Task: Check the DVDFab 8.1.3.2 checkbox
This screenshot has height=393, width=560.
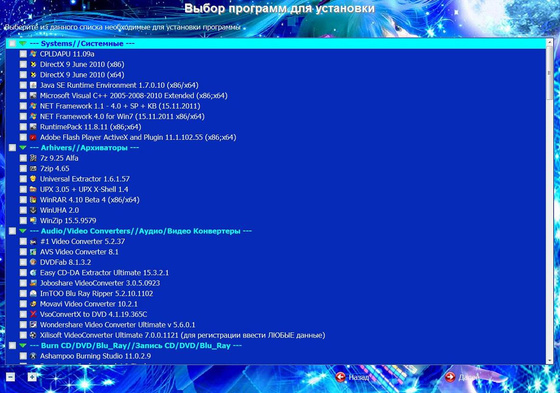Action: (x=23, y=262)
